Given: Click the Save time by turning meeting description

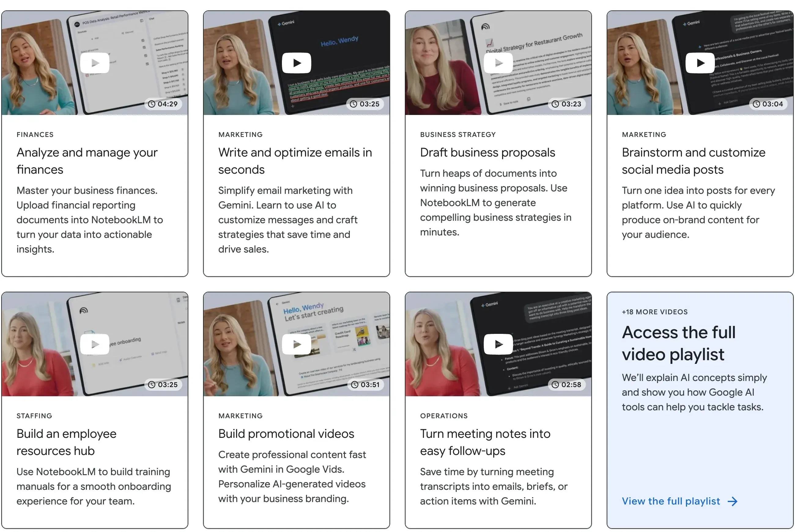Looking at the screenshot, I should pos(494,486).
